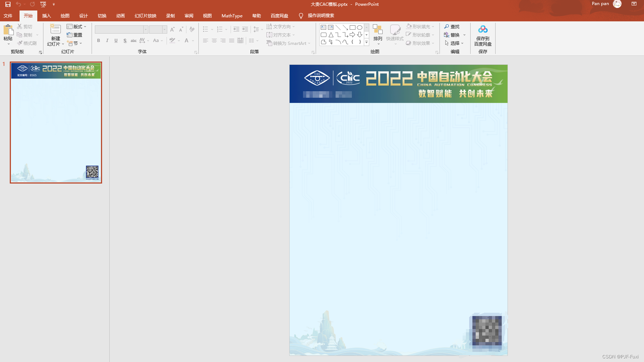Screen dimensions: 644x362
Task: Toggle Bold formatting
Action: point(98,41)
